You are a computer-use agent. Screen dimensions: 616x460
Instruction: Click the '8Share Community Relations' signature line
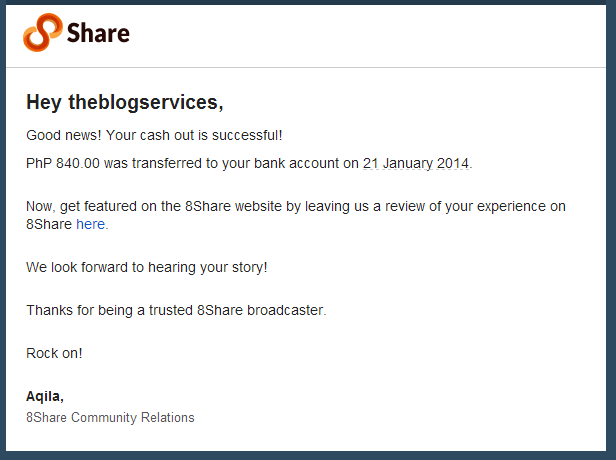[110, 417]
